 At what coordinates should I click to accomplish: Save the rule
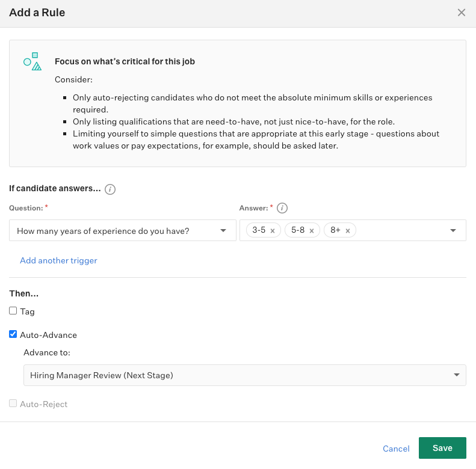442,448
